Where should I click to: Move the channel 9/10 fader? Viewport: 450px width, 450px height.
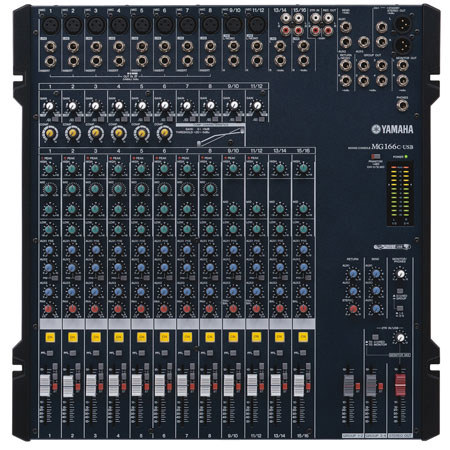click(x=229, y=385)
